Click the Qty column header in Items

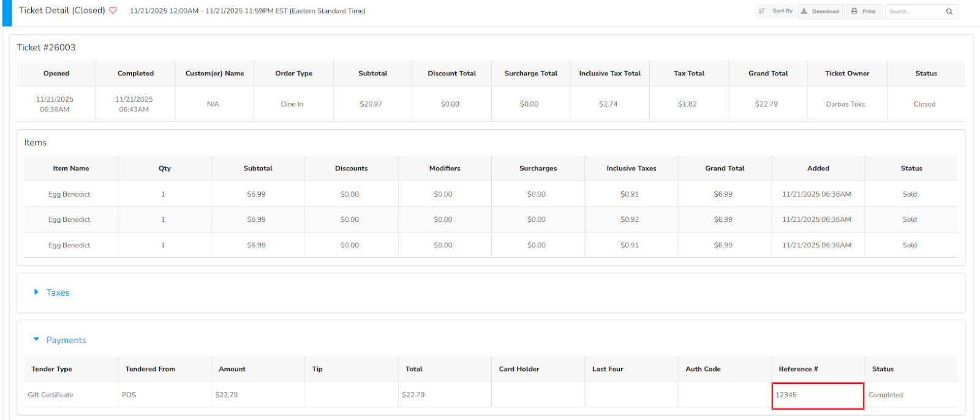(x=165, y=168)
